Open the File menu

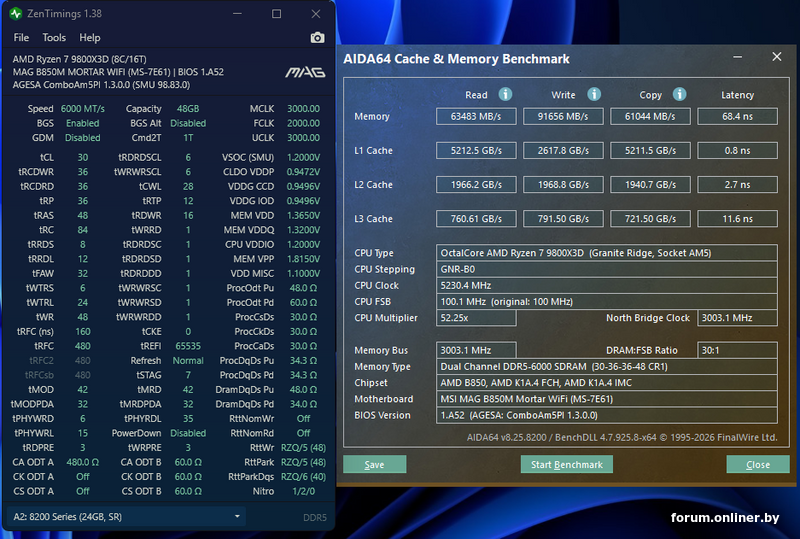21,38
